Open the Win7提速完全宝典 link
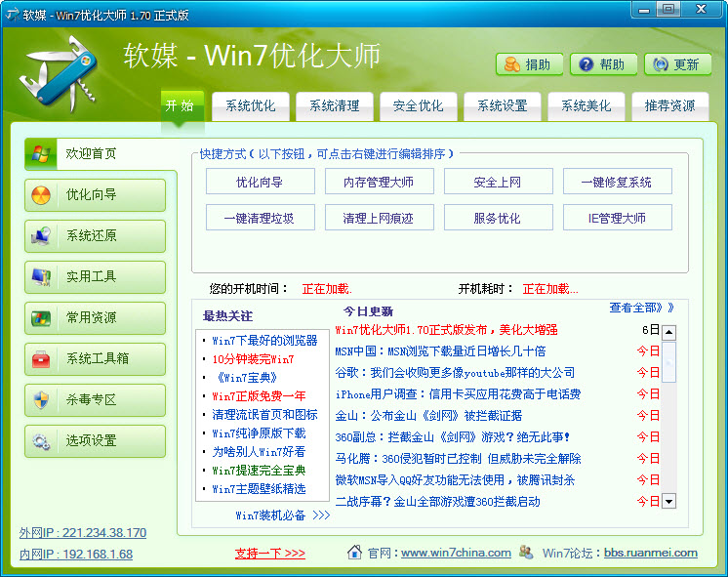The image size is (728, 577). 259,471
